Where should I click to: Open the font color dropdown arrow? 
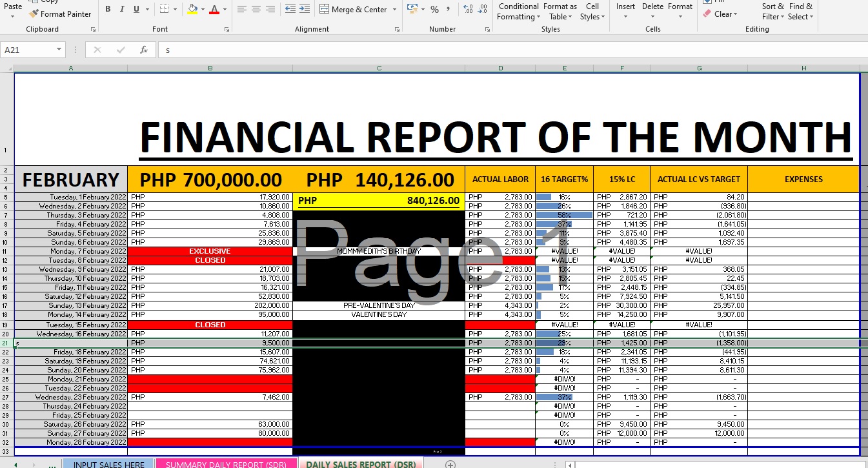tap(225, 10)
